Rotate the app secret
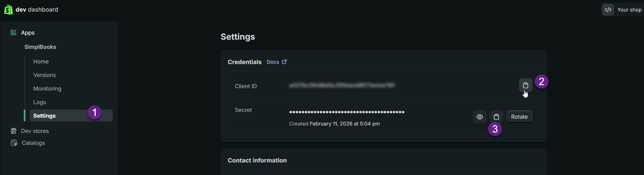Image resolution: width=644 pixels, height=175 pixels. tap(519, 117)
